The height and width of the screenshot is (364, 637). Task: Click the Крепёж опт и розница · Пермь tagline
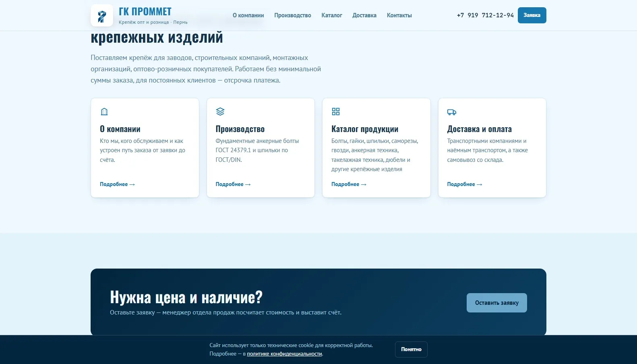[153, 22]
